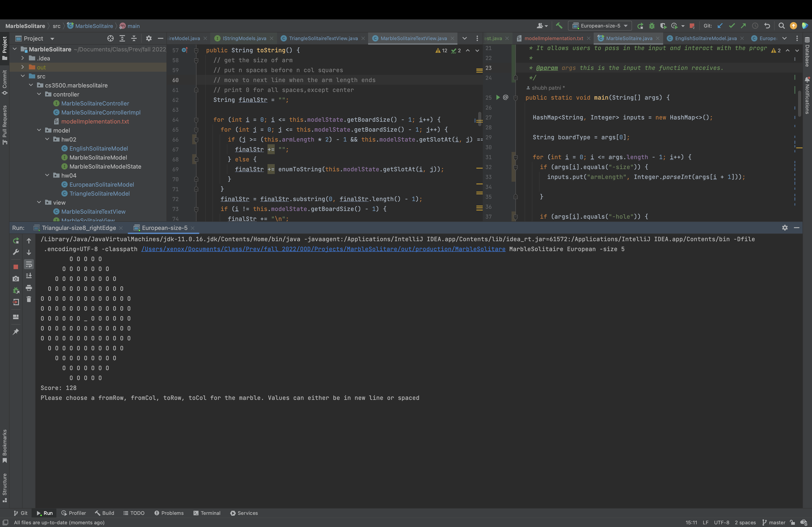Viewport: 812px width, 527px height.
Task: Click the left editor vertical scrollbar thumb
Action: pyautogui.click(x=479, y=119)
